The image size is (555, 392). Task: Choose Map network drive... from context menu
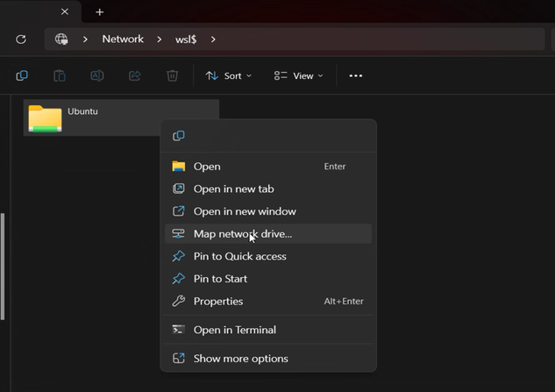coord(242,234)
